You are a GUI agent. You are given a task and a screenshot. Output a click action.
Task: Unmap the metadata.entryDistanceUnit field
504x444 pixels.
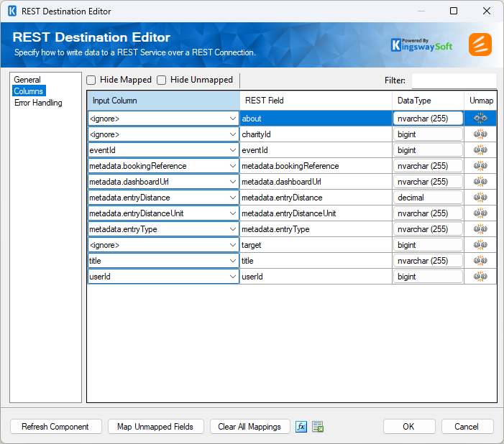pos(480,213)
